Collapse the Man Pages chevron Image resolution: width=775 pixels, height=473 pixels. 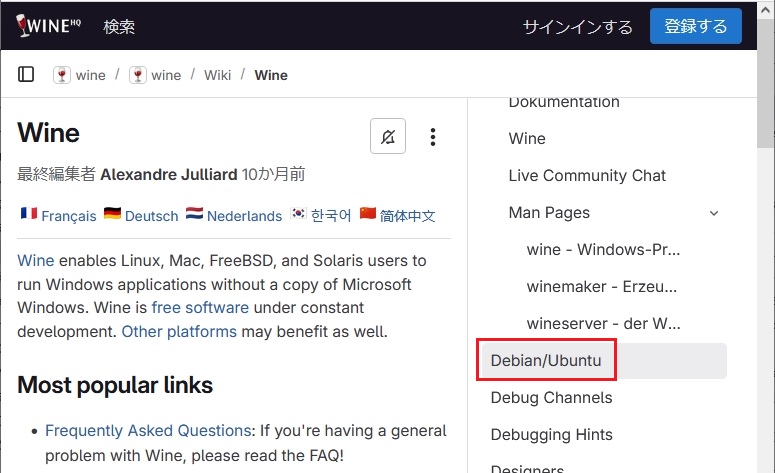point(714,213)
